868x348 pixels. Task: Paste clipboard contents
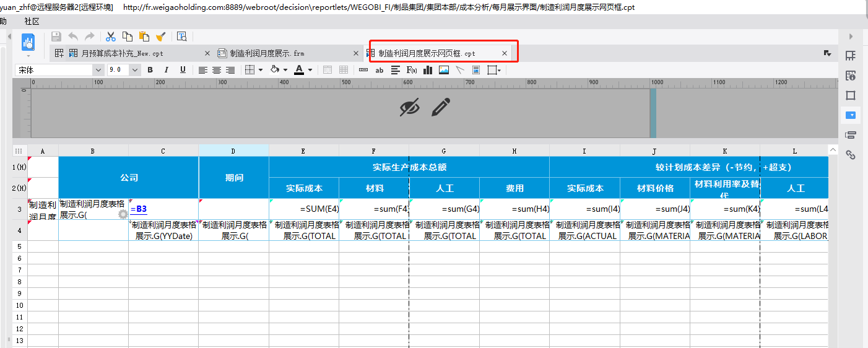point(144,37)
